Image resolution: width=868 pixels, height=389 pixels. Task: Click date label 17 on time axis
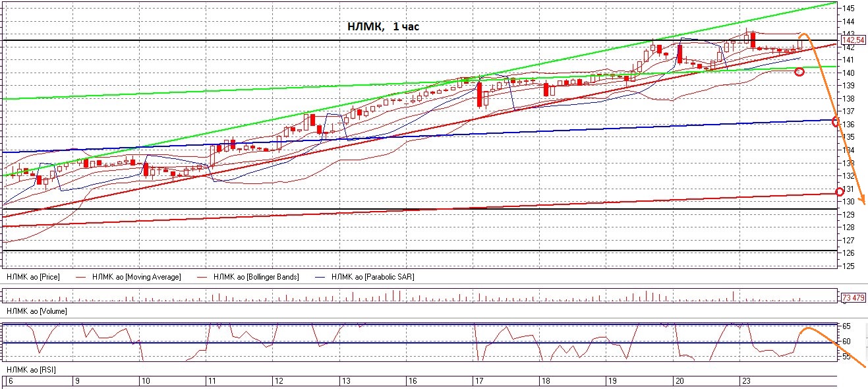coord(478,382)
